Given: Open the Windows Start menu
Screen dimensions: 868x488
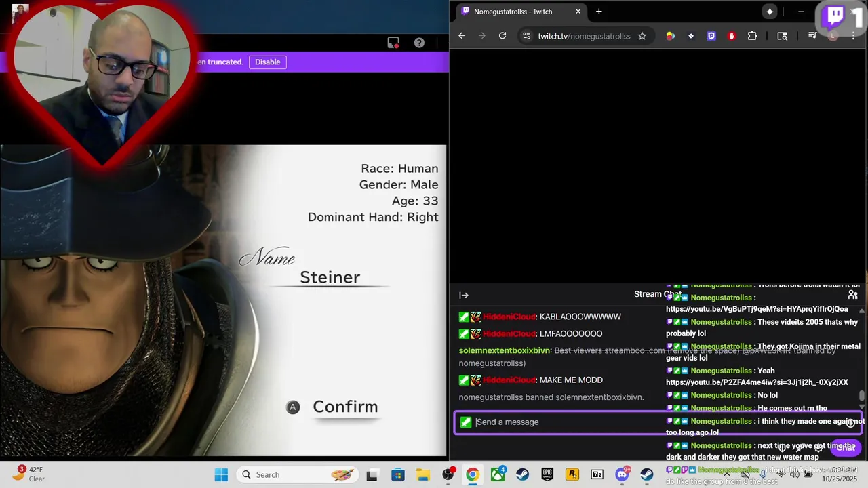Looking at the screenshot, I should [x=221, y=474].
